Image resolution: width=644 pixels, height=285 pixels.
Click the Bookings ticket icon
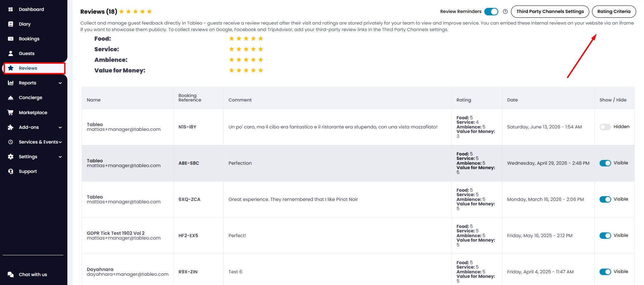pyautogui.click(x=11, y=39)
